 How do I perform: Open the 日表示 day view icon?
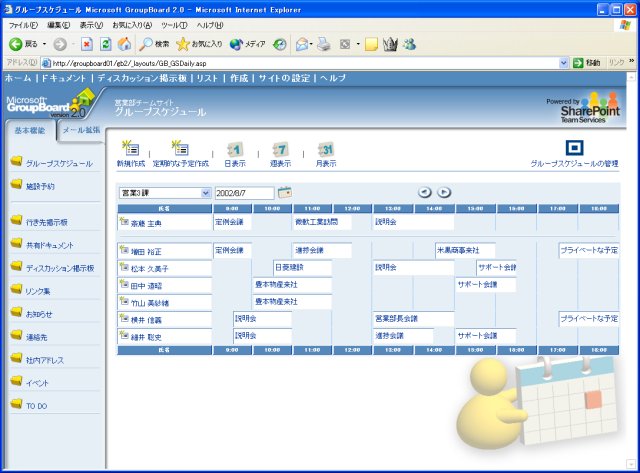click(234, 149)
